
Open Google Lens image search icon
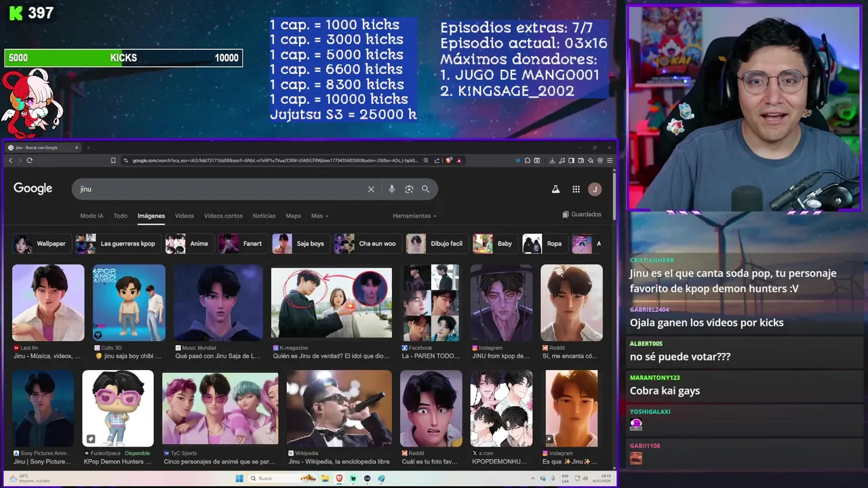click(409, 189)
